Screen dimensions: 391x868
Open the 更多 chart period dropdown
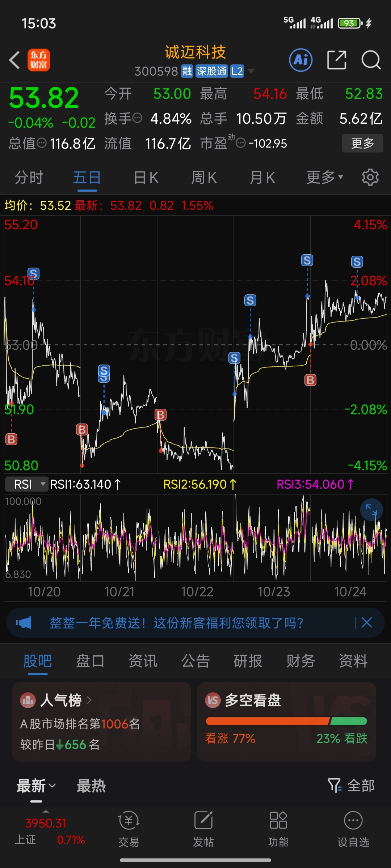click(x=324, y=177)
